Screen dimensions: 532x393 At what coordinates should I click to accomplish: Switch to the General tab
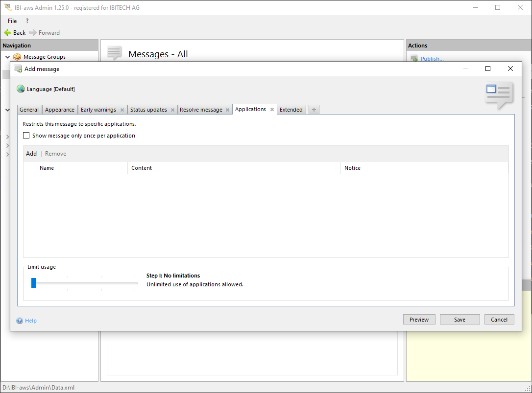pos(29,110)
